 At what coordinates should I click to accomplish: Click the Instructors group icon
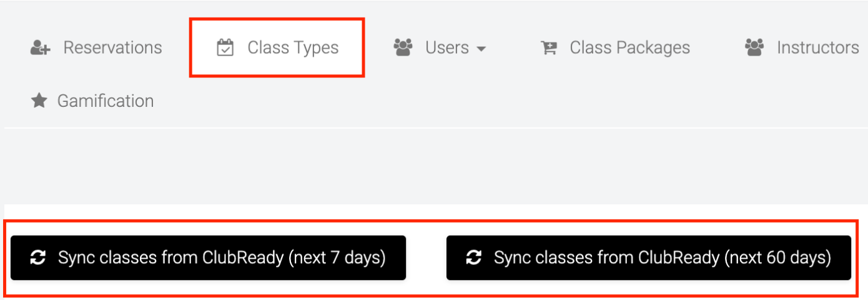pos(755,48)
